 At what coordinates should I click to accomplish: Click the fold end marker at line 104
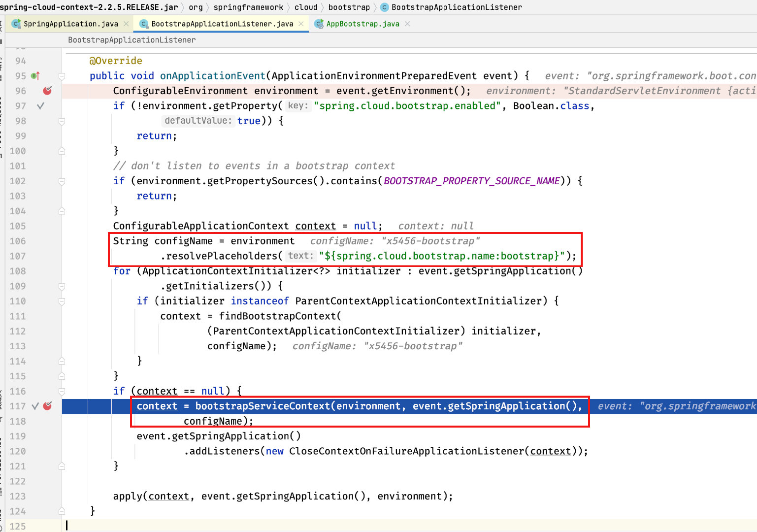pyautogui.click(x=62, y=211)
